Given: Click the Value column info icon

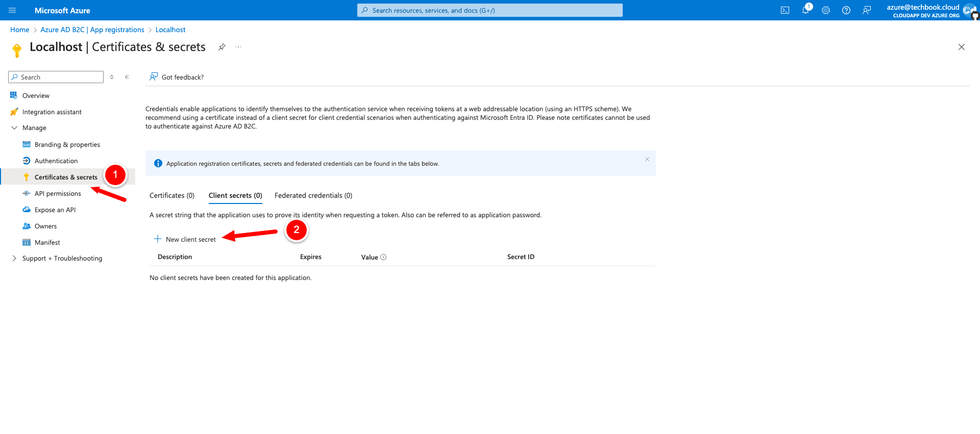Looking at the screenshot, I should point(383,257).
